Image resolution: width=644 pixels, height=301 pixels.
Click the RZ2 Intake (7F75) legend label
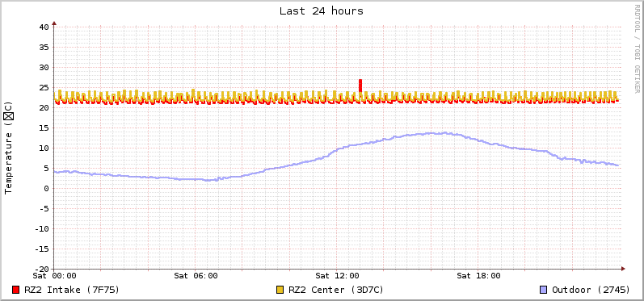[72, 290]
